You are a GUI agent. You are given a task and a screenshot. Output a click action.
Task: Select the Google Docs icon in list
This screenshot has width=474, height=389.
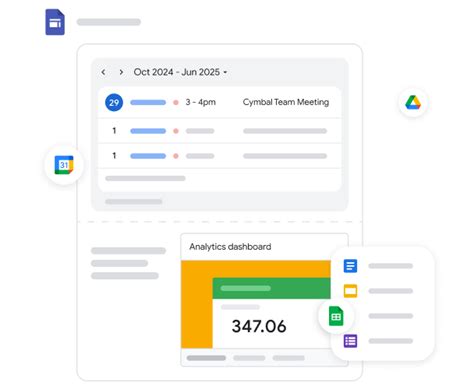350,266
